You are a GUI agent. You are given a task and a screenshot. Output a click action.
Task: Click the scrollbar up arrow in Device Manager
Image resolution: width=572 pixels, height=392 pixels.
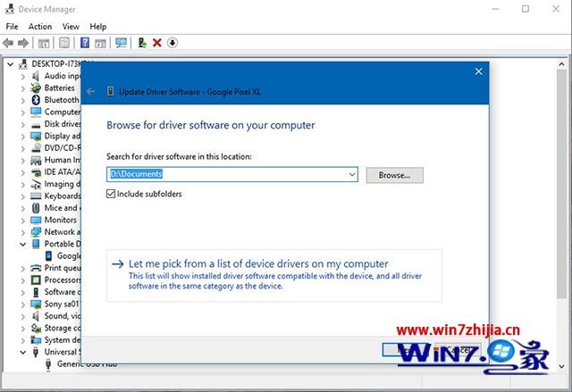pyautogui.click(x=562, y=64)
